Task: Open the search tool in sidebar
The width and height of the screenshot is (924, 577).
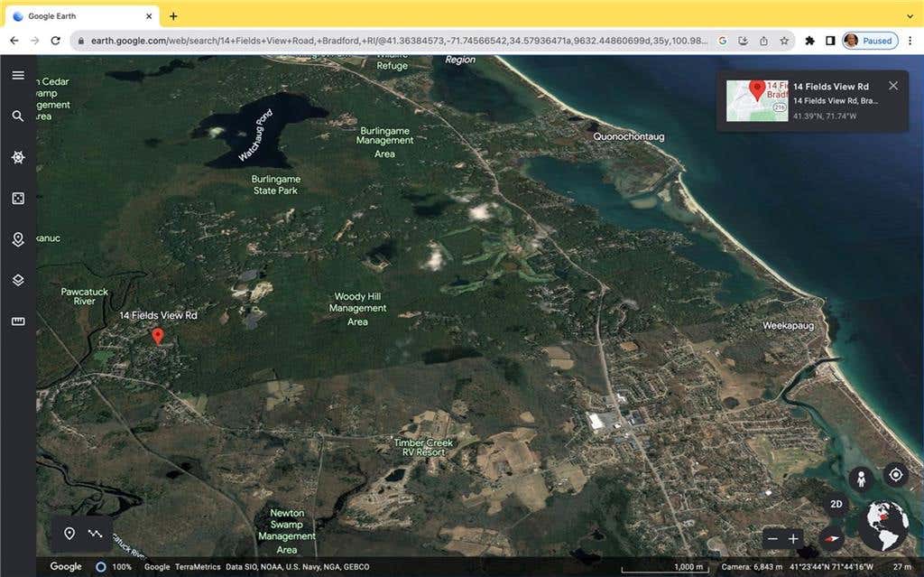Action: pos(18,116)
